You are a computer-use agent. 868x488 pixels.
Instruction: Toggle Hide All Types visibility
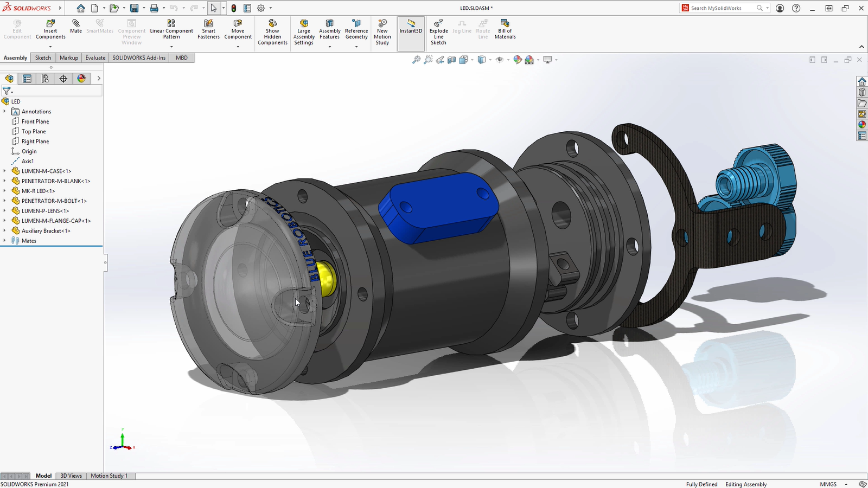[x=500, y=60]
